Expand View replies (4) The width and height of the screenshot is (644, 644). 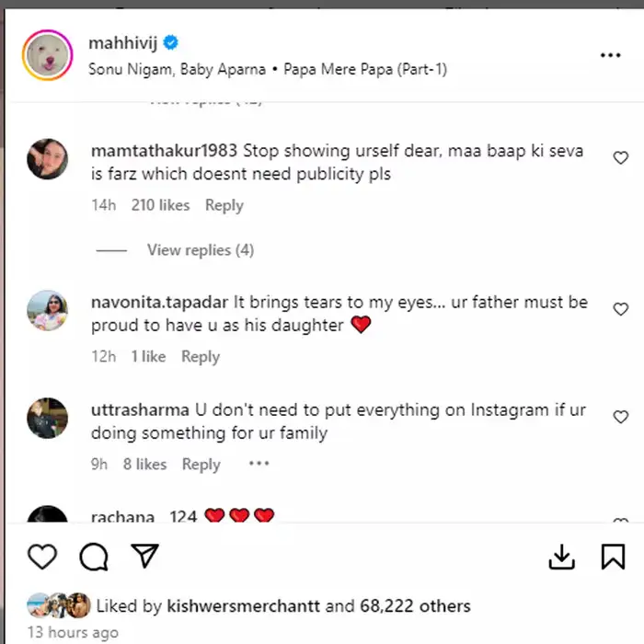200,250
